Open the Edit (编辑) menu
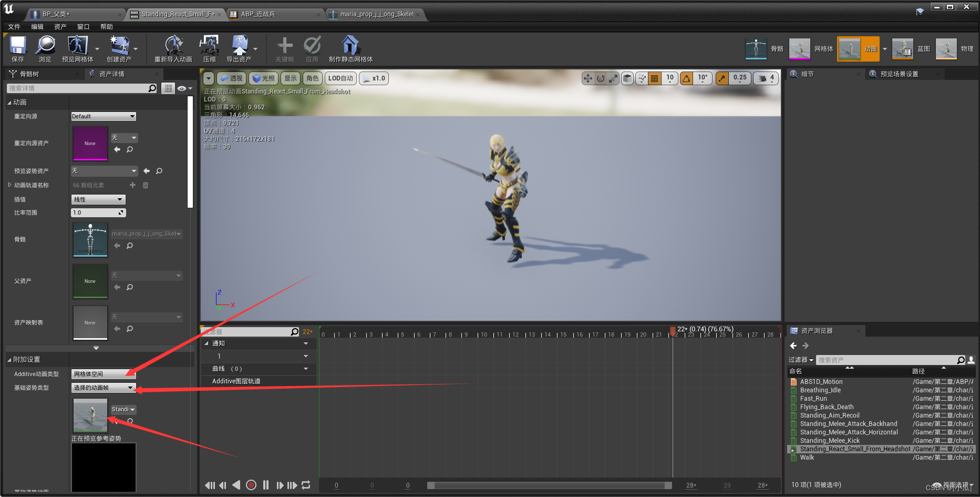The height and width of the screenshot is (497, 980). [37, 27]
